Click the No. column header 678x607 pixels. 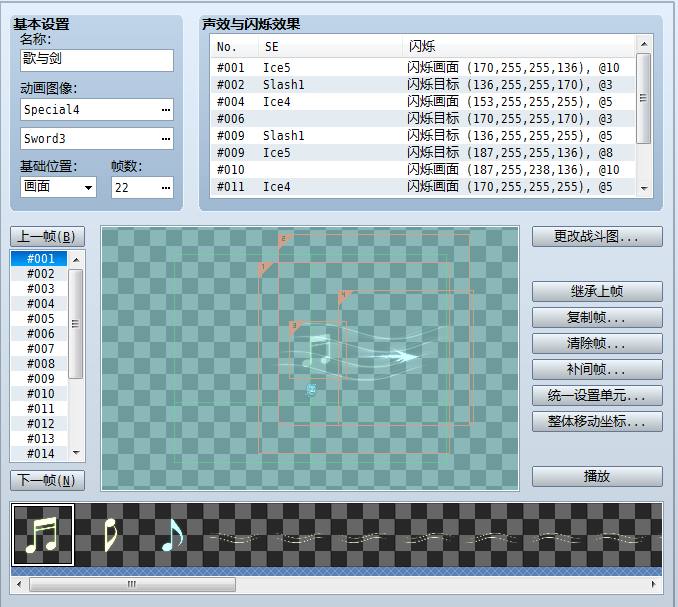point(235,47)
